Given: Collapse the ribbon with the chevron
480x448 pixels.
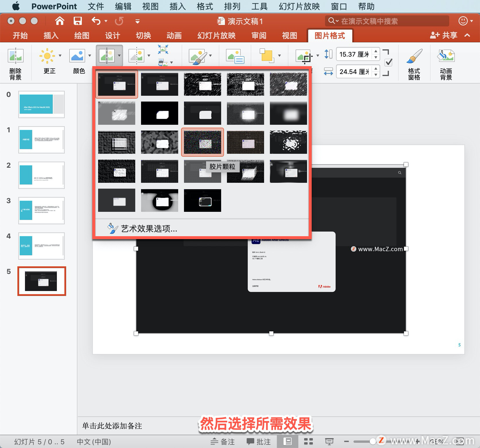Looking at the screenshot, I should [467, 35].
